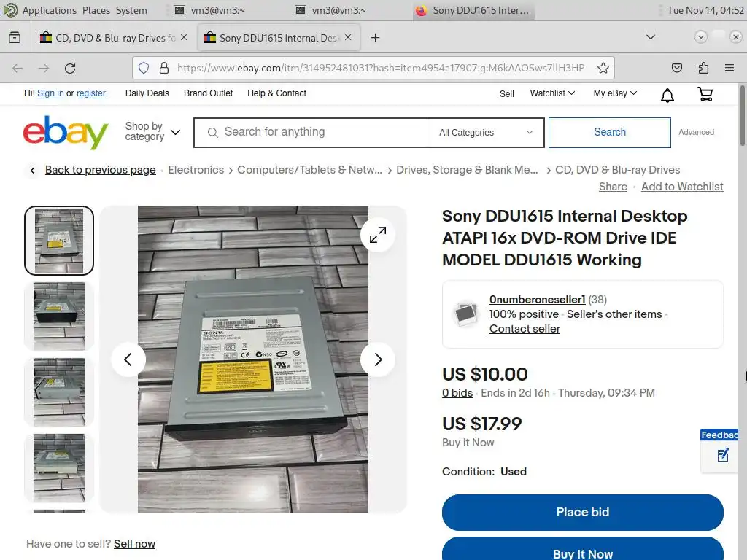Open Seller's other items link
The image size is (747, 560).
[614, 314]
